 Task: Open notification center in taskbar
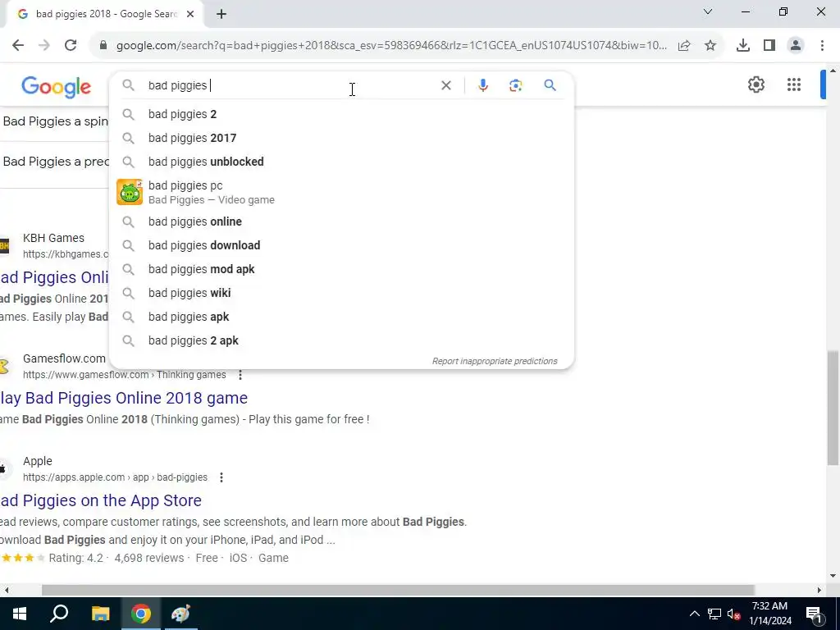pos(815,614)
